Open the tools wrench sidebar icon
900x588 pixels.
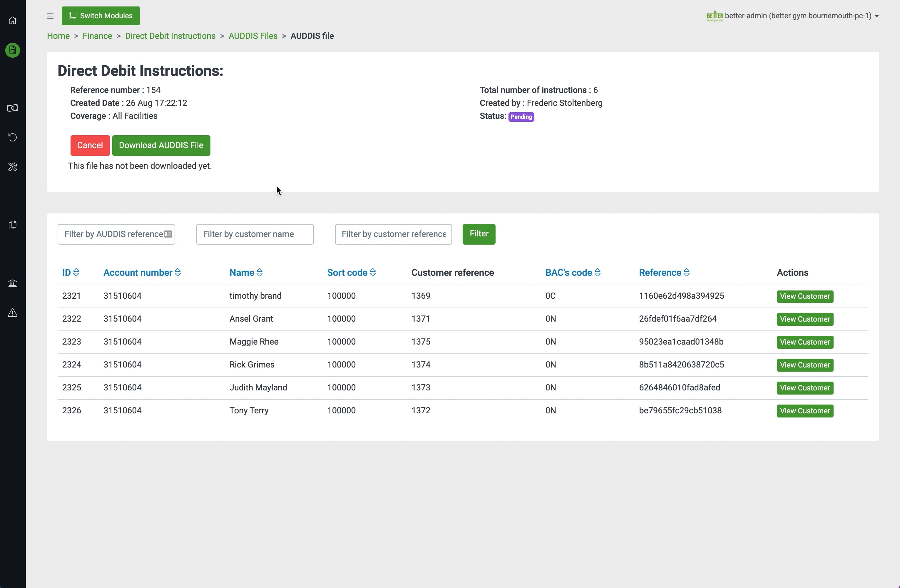[x=12, y=167]
